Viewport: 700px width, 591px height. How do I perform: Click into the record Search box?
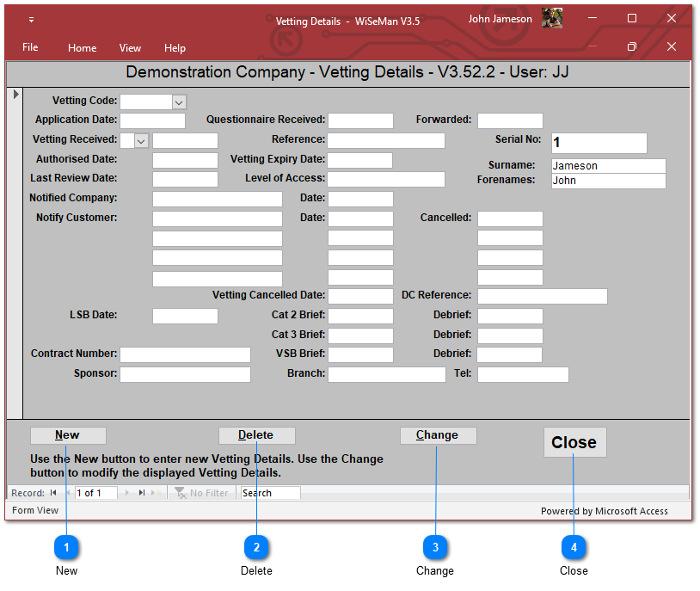(x=270, y=493)
